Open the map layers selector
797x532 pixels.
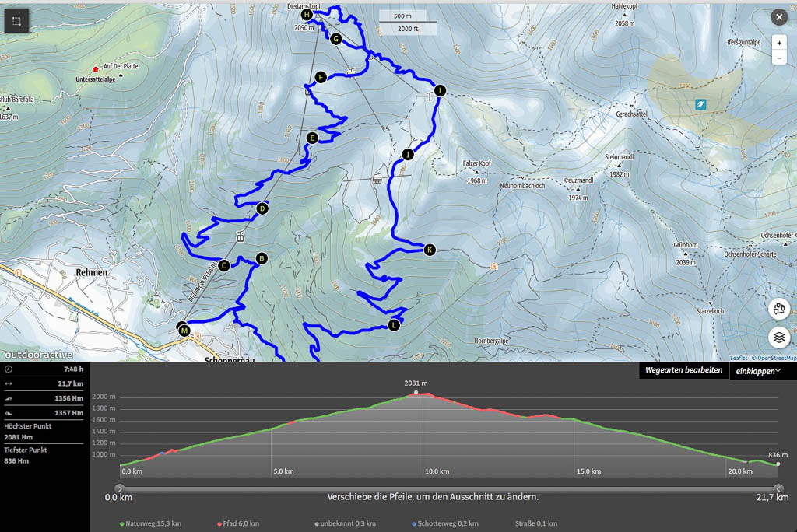pos(779,338)
